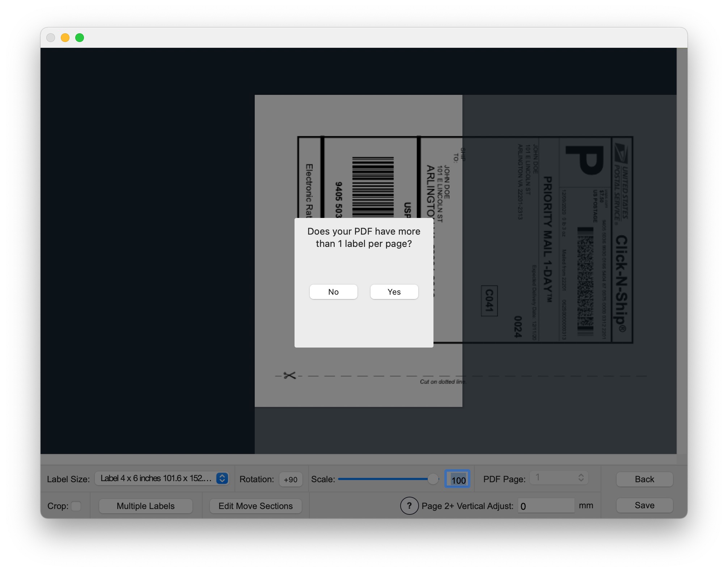The width and height of the screenshot is (728, 572).
Task: Open the PDF Page selector field
Action: 555,478
